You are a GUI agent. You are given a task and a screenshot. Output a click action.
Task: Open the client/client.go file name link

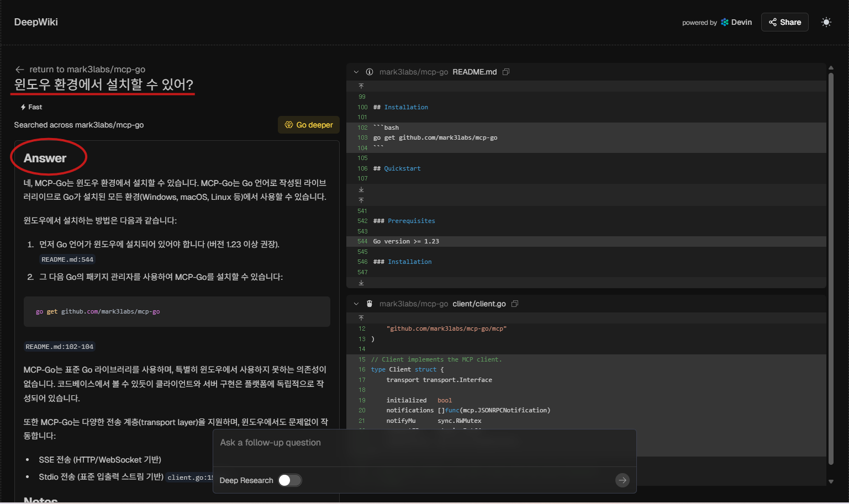pyautogui.click(x=479, y=304)
